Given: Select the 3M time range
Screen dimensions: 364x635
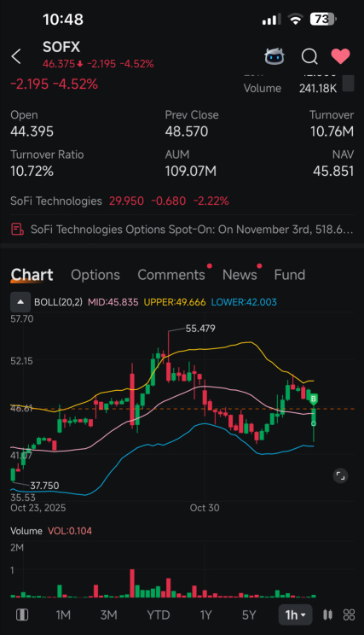Looking at the screenshot, I should point(109,615).
